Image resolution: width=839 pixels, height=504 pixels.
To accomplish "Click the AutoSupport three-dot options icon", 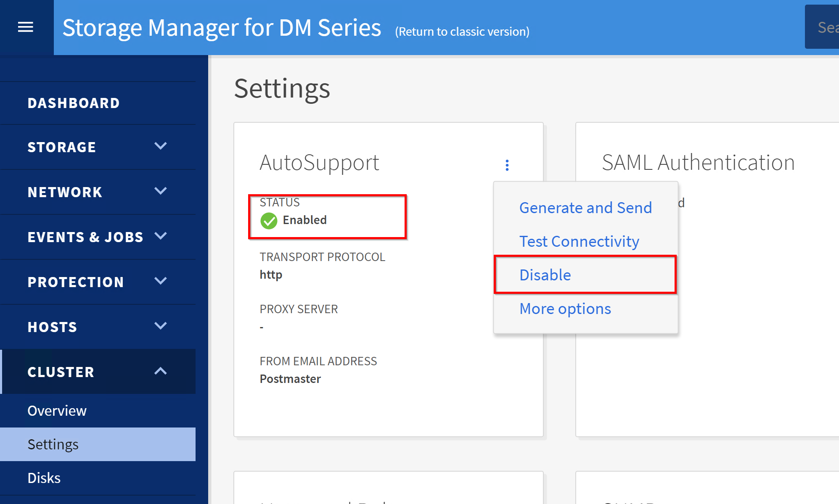I will coord(507,165).
